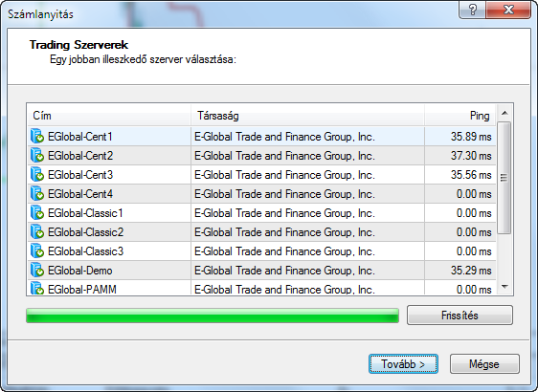Click the EGlobal-Cent1 server icon
The width and height of the screenshot is (538, 392).
click(x=37, y=137)
